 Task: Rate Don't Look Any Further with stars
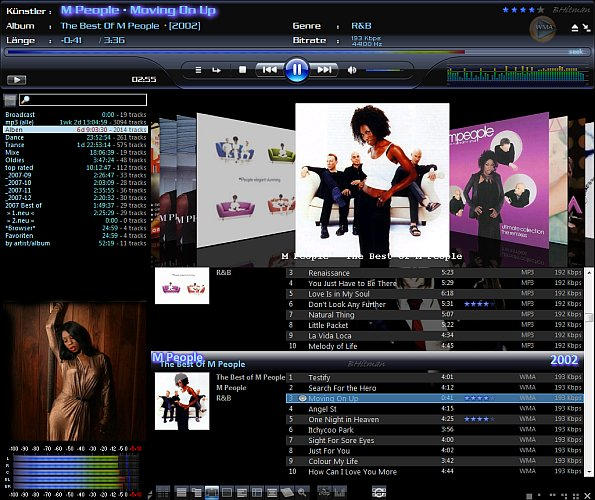coord(479,304)
